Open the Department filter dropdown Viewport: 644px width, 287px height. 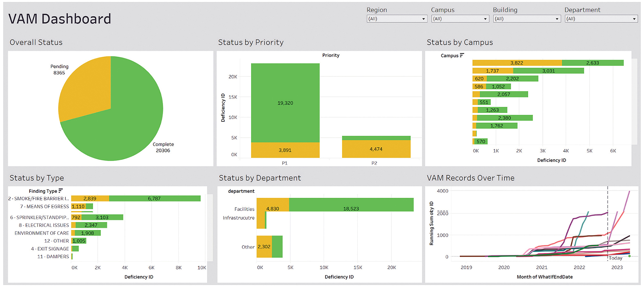601,19
